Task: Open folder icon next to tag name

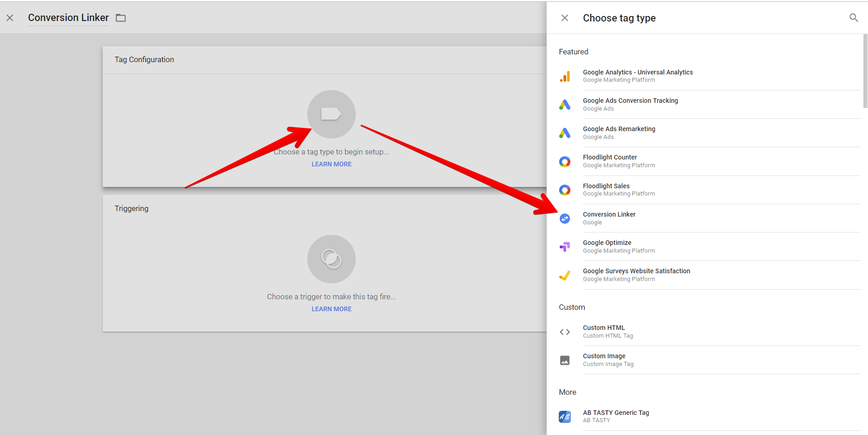Action: click(121, 18)
